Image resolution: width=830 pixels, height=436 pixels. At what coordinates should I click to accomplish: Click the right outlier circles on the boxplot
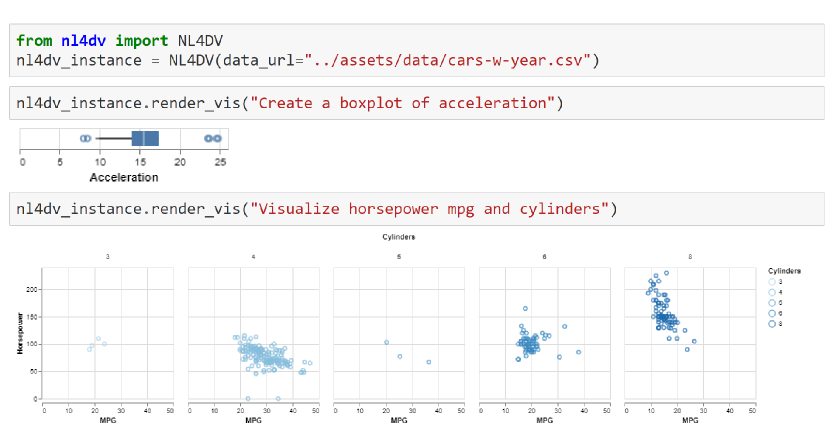tap(212, 140)
